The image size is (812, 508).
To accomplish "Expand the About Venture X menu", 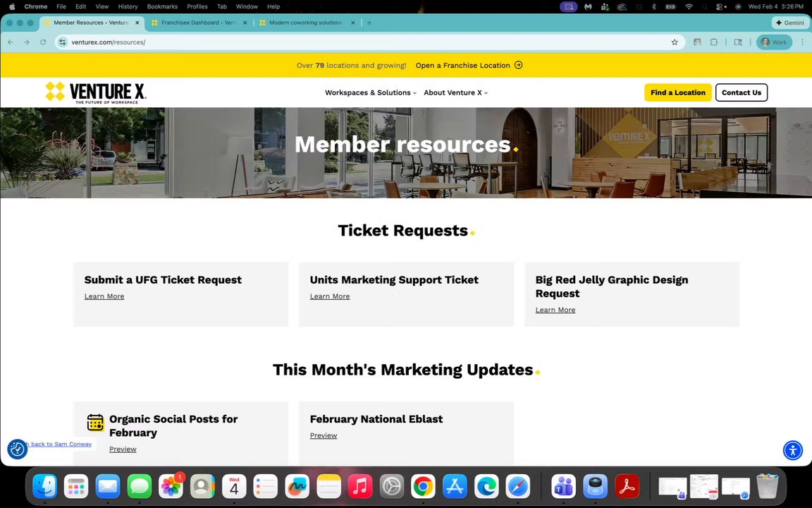I will [x=456, y=92].
